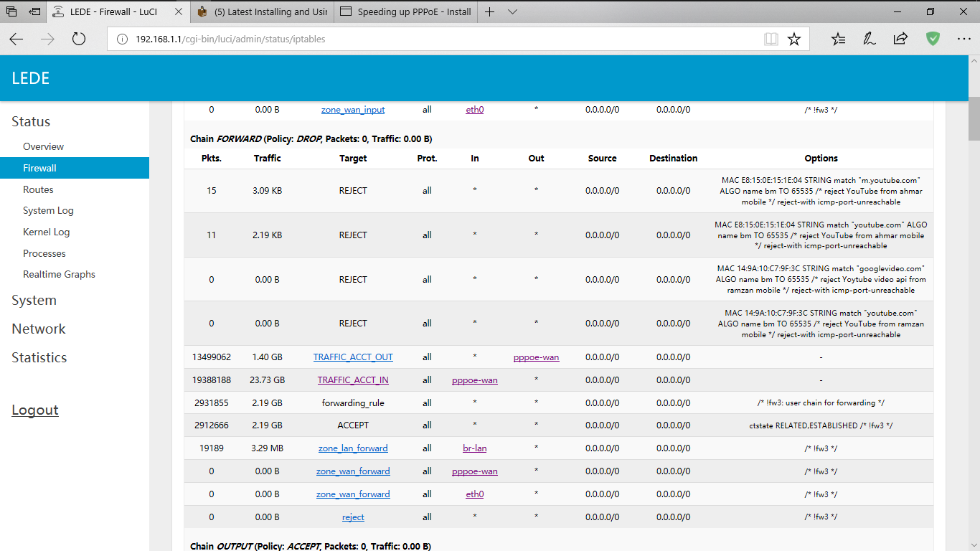
Task: Click site information icon in address bar
Action: coord(121,39)
